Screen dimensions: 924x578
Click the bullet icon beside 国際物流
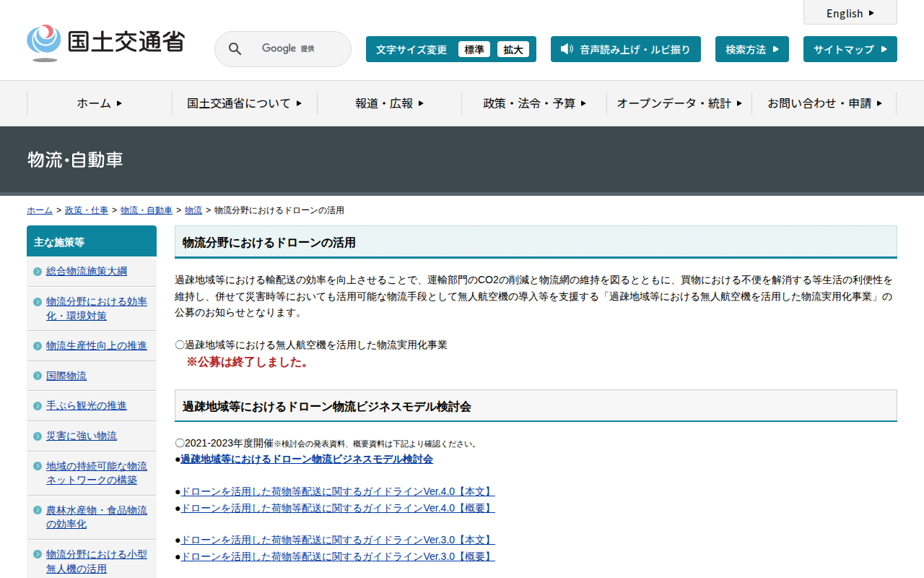pyautogui.click(x=38, y=376)
